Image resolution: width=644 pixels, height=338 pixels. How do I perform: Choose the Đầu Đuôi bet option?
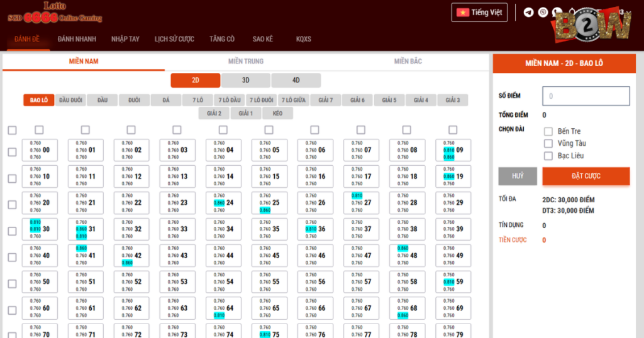click(x=70, y=101)
